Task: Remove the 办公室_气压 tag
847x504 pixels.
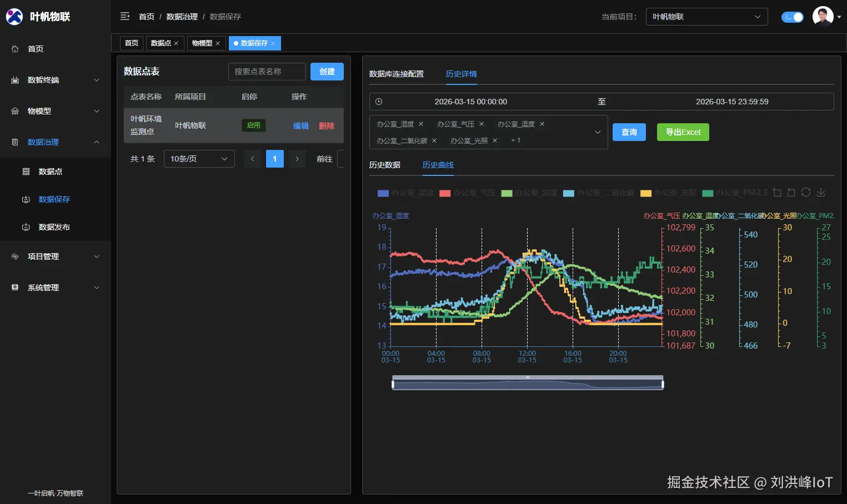Action: [x=482, y=124]
